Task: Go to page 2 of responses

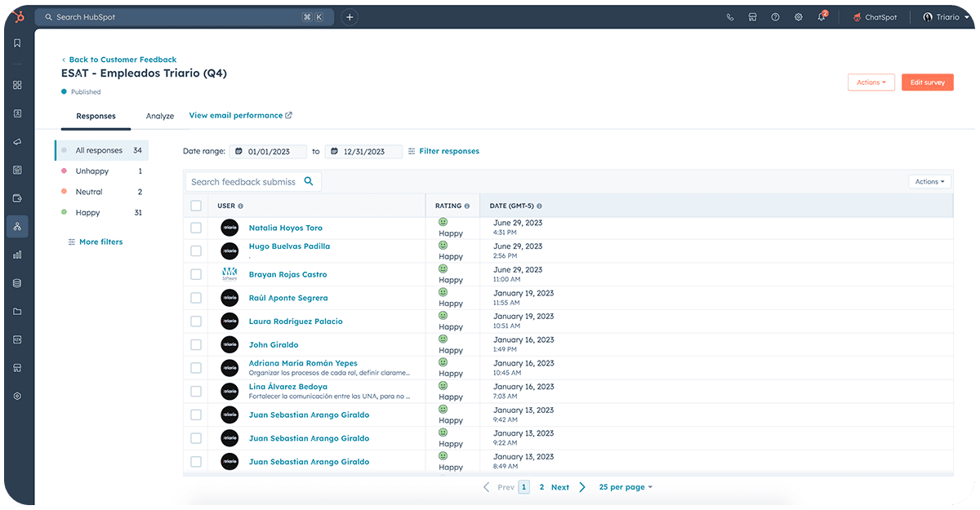Action: click(x=541, y=487)
